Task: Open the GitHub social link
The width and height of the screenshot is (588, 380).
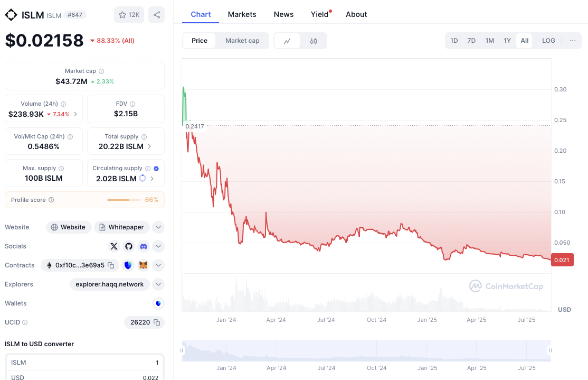Action: 129,246
